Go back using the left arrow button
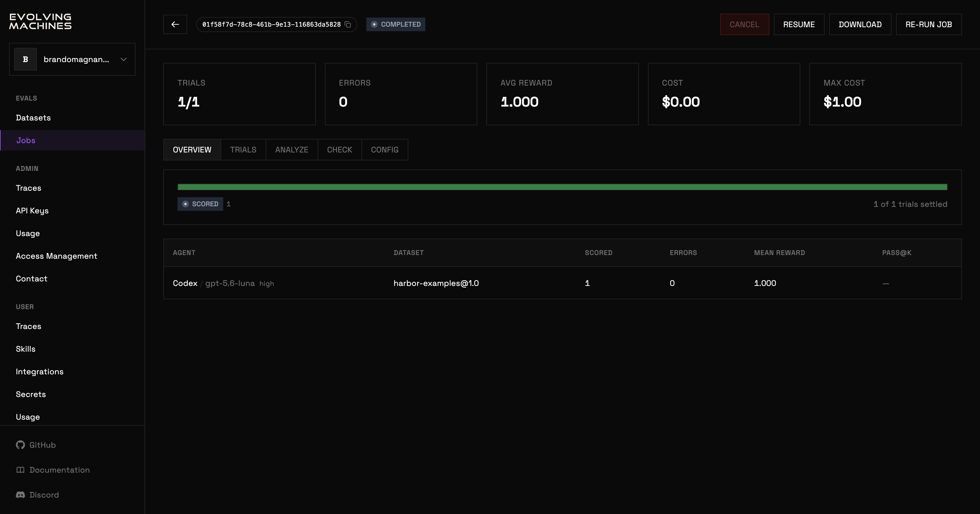 click(x=175, y=24)
